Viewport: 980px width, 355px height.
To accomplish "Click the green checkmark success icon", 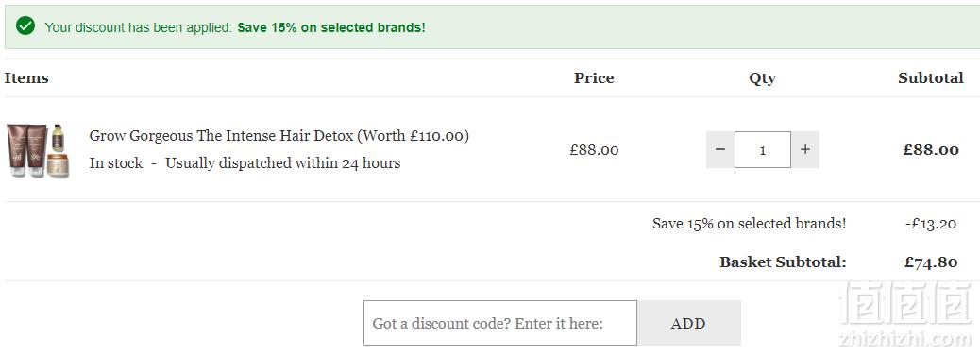I will click(25, 26).
